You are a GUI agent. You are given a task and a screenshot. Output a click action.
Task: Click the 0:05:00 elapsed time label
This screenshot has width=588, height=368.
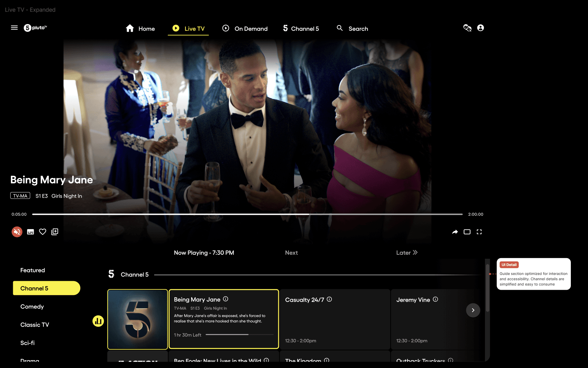(x=19, y=214)
